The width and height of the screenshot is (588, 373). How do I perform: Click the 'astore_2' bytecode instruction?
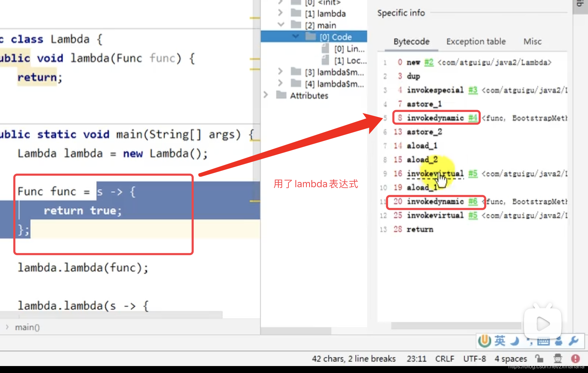click(x=424, y=132)
